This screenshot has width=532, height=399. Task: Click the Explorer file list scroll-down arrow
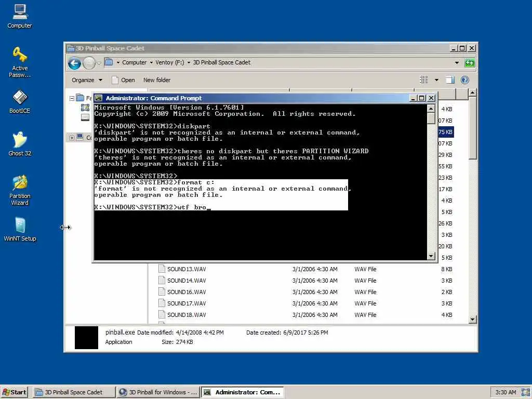[x=472, y=320]
